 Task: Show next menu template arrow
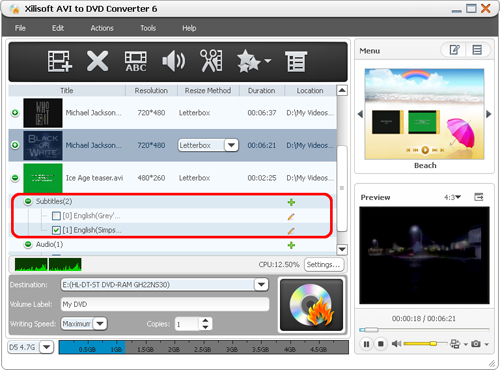coord(489,114)
